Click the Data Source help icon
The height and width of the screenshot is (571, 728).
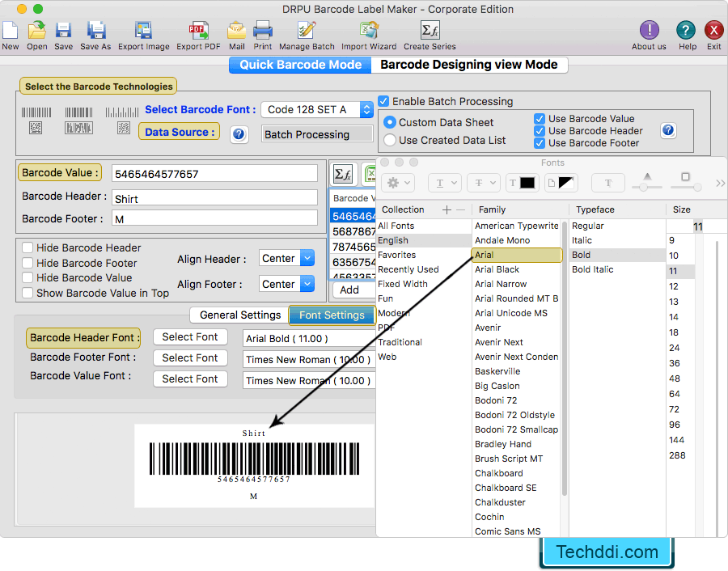[239, 134]
